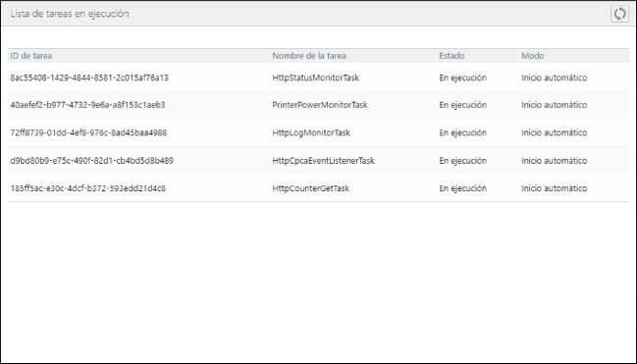The width and height of the screenshot is (637, 364).
Task: Click En ejecución status of HttpStatusMonitorTask
Action: click(462, 78)
